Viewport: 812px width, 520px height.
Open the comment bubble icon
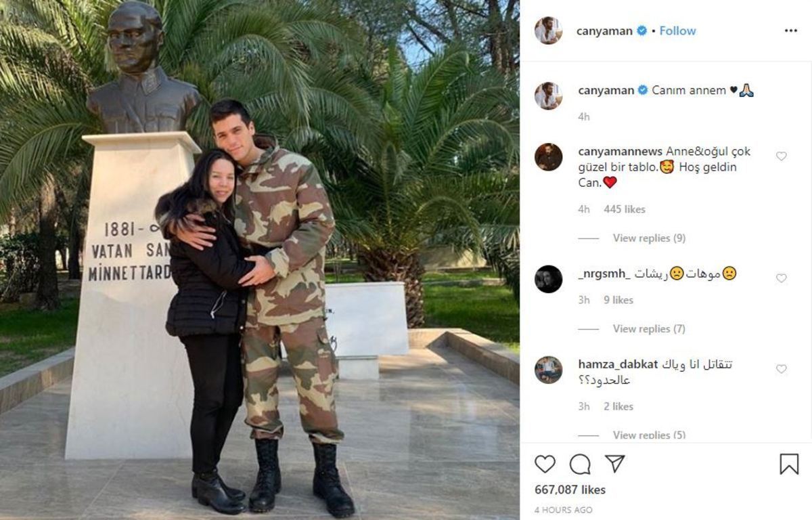coord(580,464)
